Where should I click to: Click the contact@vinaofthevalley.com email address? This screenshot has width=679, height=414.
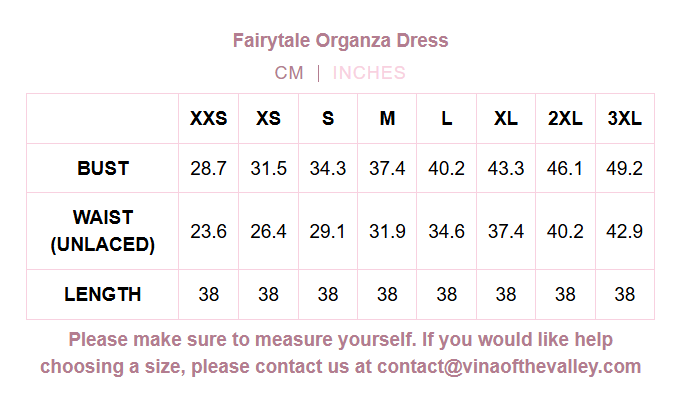(x=509, y=366)
